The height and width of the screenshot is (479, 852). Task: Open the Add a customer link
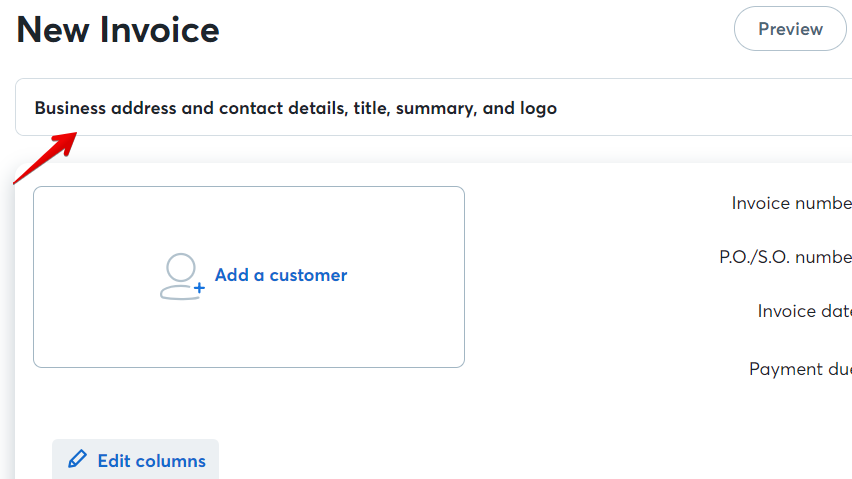pos(281,275)
